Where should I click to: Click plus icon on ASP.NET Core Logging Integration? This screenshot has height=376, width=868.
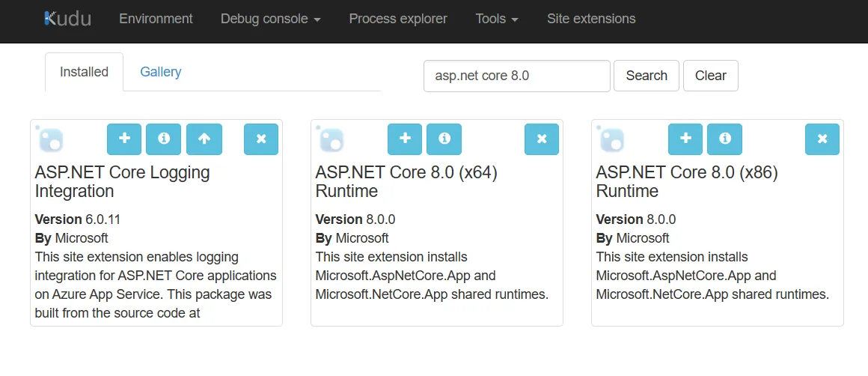pos(124,139)
